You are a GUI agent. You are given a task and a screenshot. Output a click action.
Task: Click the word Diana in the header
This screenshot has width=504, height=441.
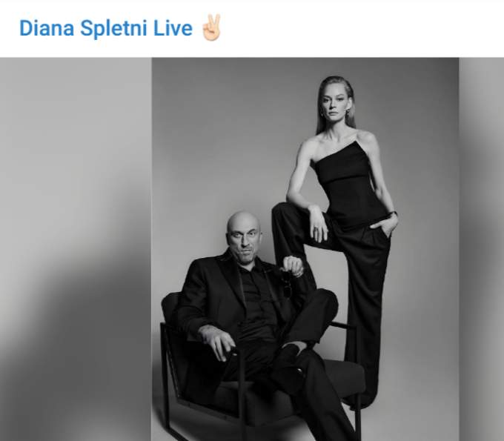pyautogui.click(x=47, y=28)
